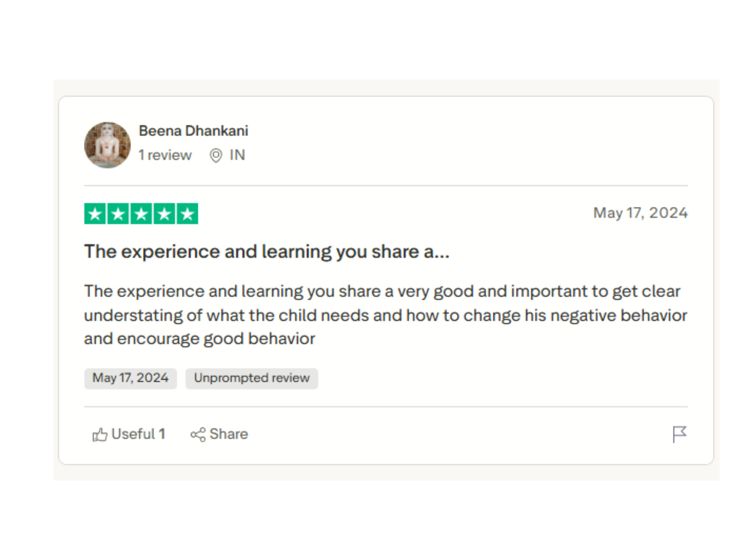The height and width of the screenshot is (534, 756).
Task: Click the fourth green rating star
Action: pos(164,214)
